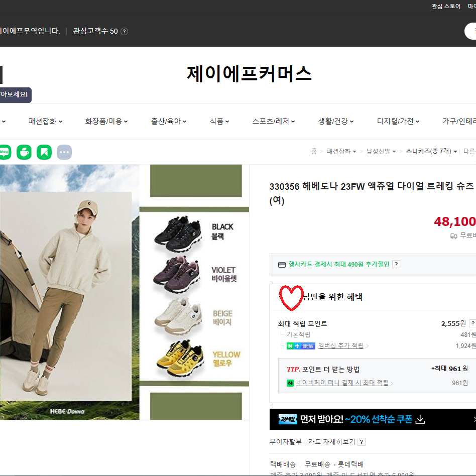476x476 pixels.
Task: Click the product title 헤베도나 23FW 액츄얼 다이얼 트레킹 슈즈
Action: pos(371,193)
